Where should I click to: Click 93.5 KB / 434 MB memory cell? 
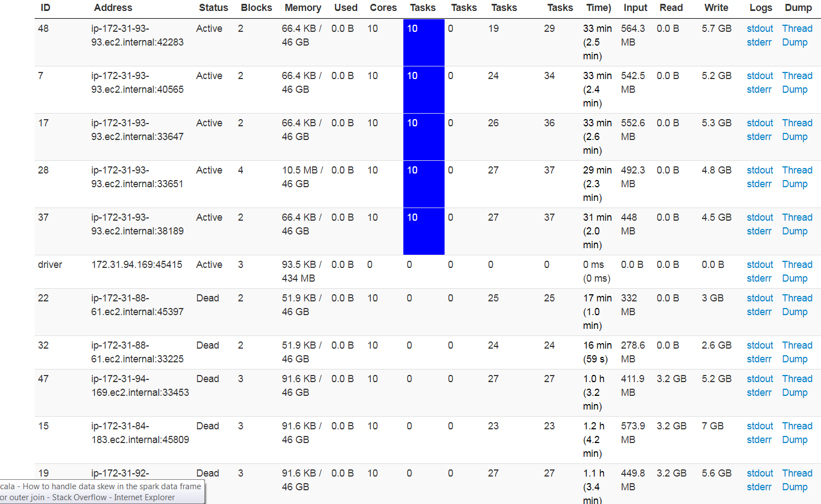(x=302, y=271)
